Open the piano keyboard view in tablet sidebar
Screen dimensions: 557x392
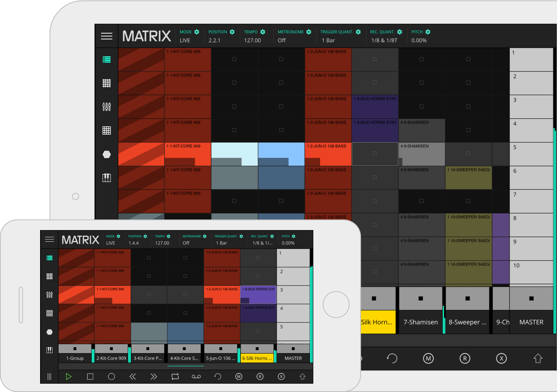pyautogui.click(x=107, y=178)
